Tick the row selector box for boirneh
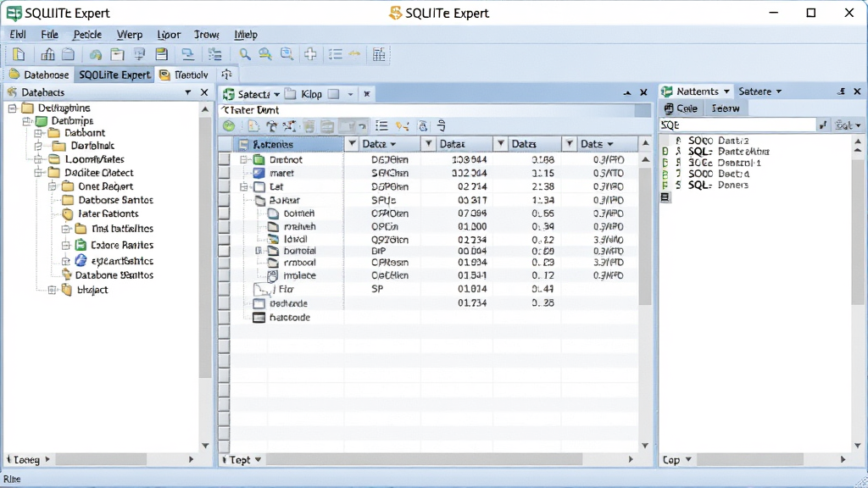 pyautogui.click(x=224, y=213)
